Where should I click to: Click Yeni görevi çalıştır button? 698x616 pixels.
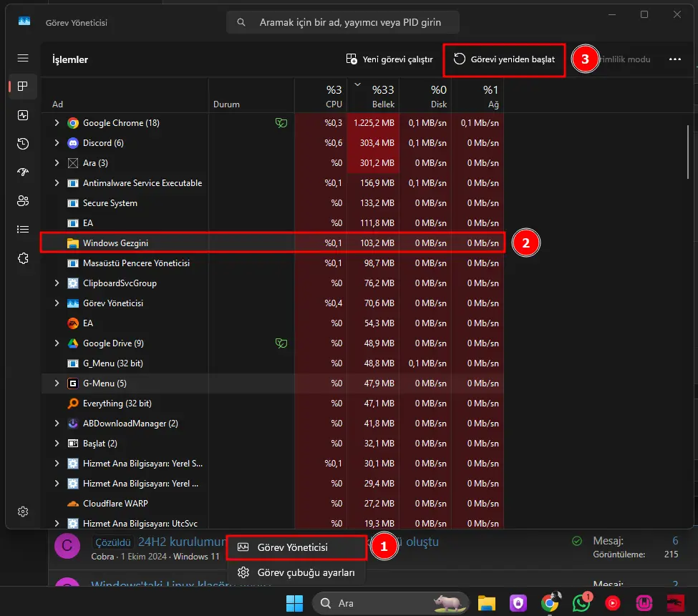[389, 59]
